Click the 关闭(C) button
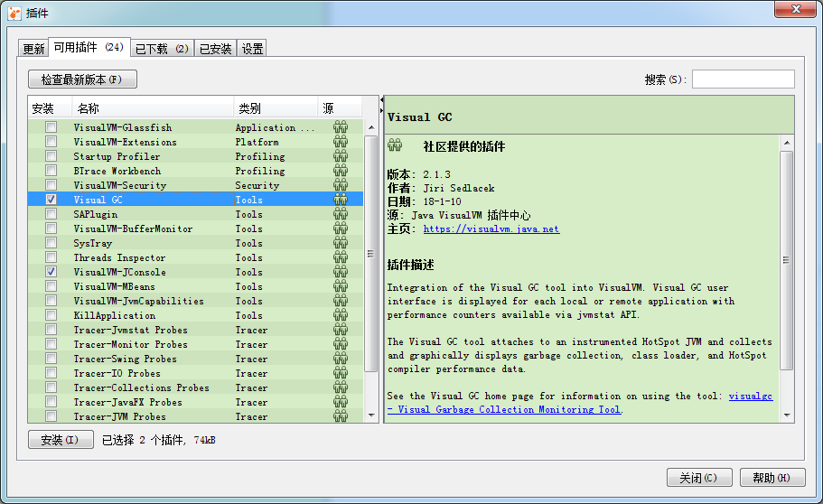The width and height of the screenshot is (823, 504). click(x=698, y=477)
